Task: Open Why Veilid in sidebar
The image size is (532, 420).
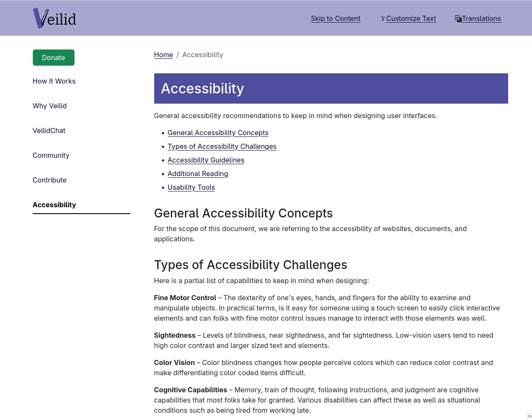Action: point(49,106)
